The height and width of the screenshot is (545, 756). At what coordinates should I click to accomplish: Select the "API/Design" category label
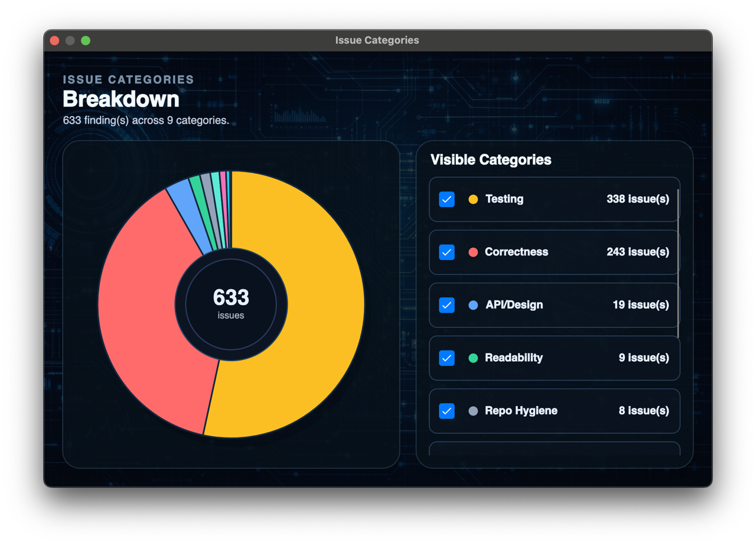(514, 305)
